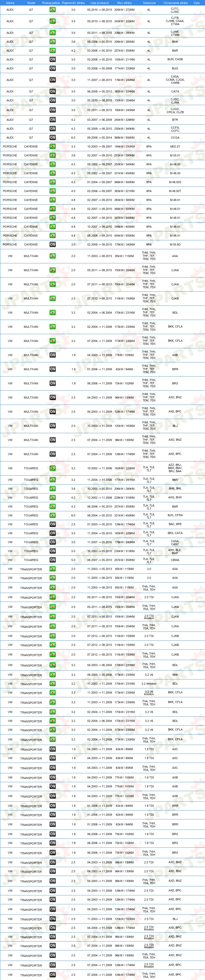Screen dimensions: 205x980
Task: Click the Pojemność silnika column header
Action: click(73, 3)
